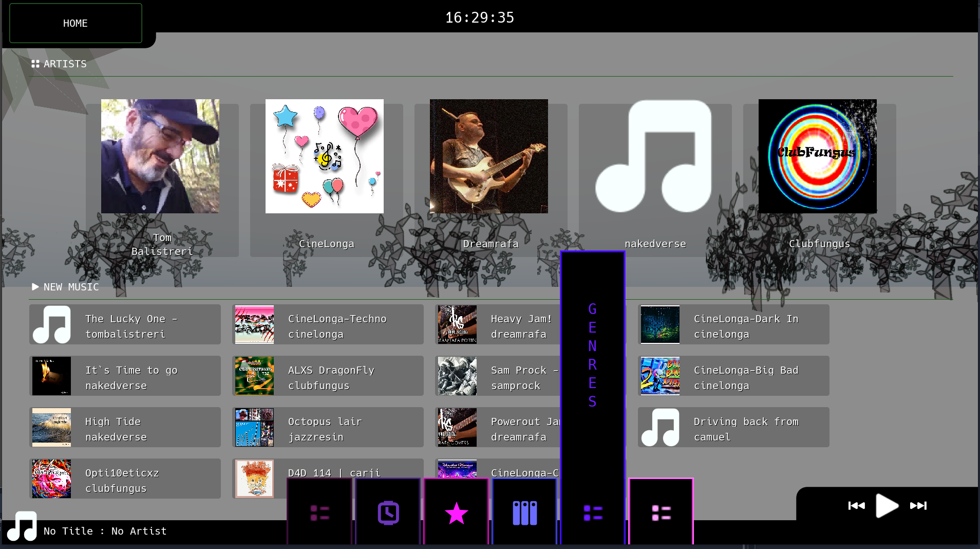Skip to the next track
Screen dimensions: 980x549
(918, 506)
